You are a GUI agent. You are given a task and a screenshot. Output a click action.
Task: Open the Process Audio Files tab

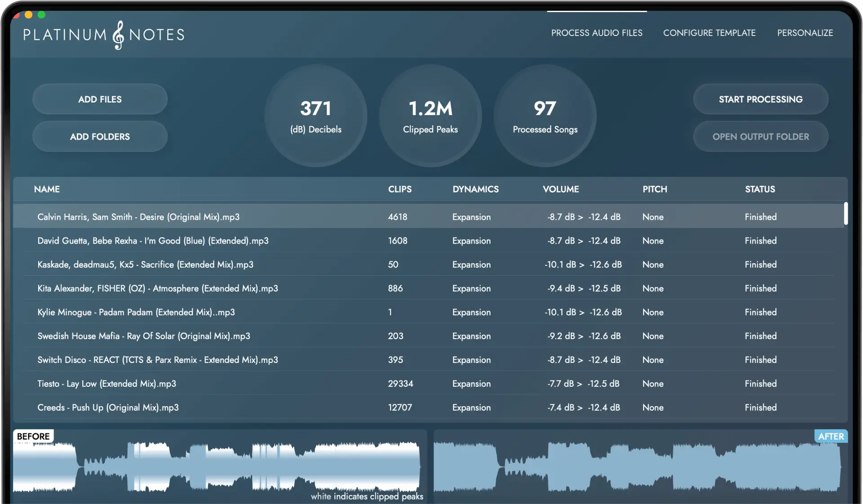click(x=596, y=33)
